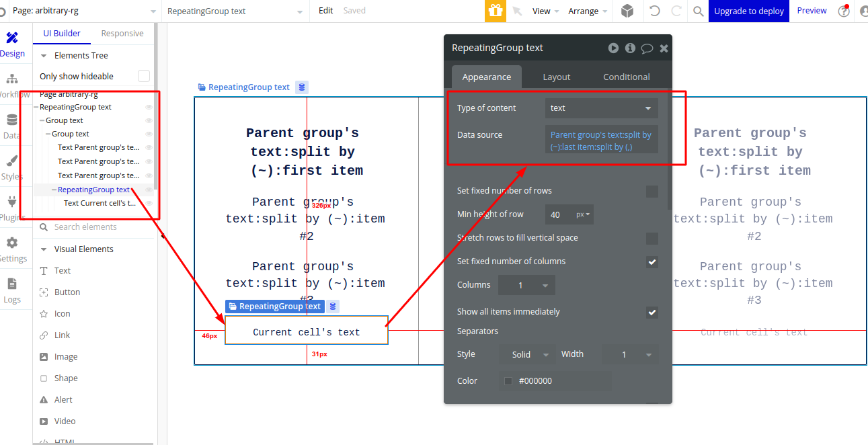868x445 pixels.
Task: Click the orange gift box icon
Action: 496,11
